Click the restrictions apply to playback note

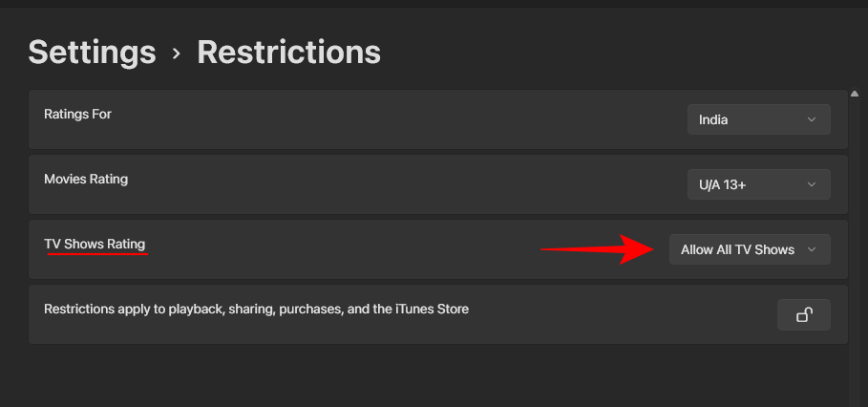[x=256, y=309]
